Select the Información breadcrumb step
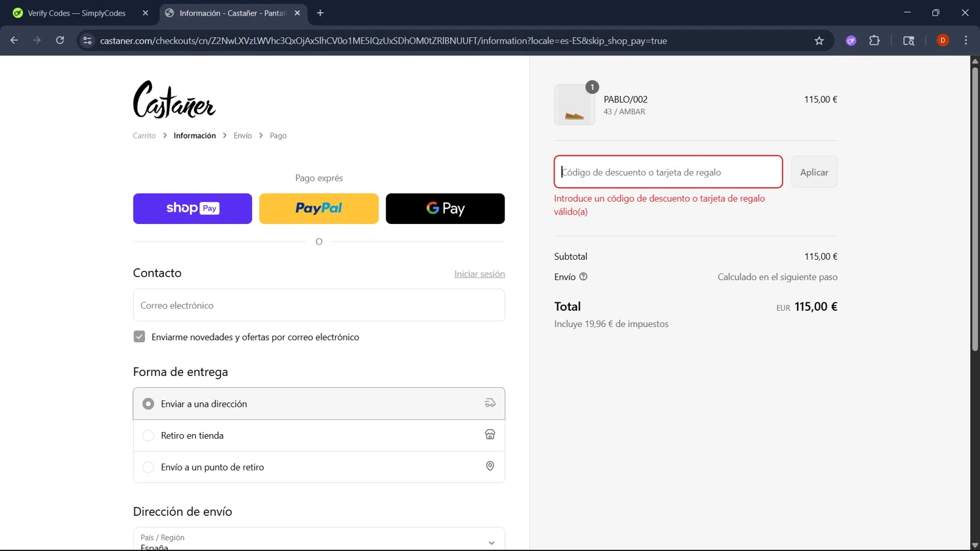The image size is (980, 551). coord(195,136)
